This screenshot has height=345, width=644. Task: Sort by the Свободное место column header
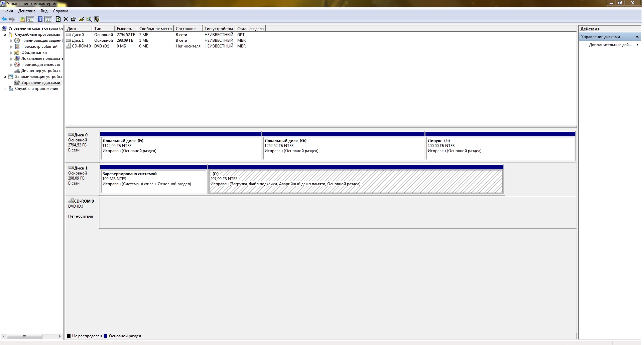pyautogui.click(x=155, y=29)
